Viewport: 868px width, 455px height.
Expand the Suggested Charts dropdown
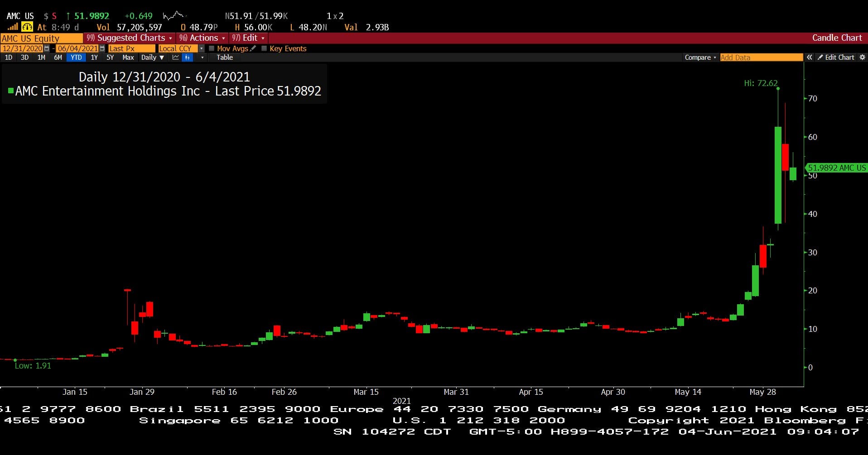[x=130, y=38]
